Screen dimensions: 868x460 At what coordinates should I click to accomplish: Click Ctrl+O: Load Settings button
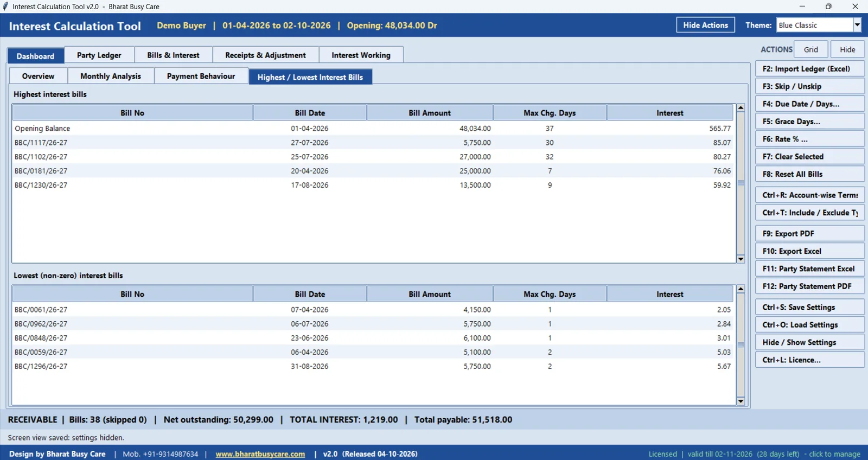pos(810,325)
